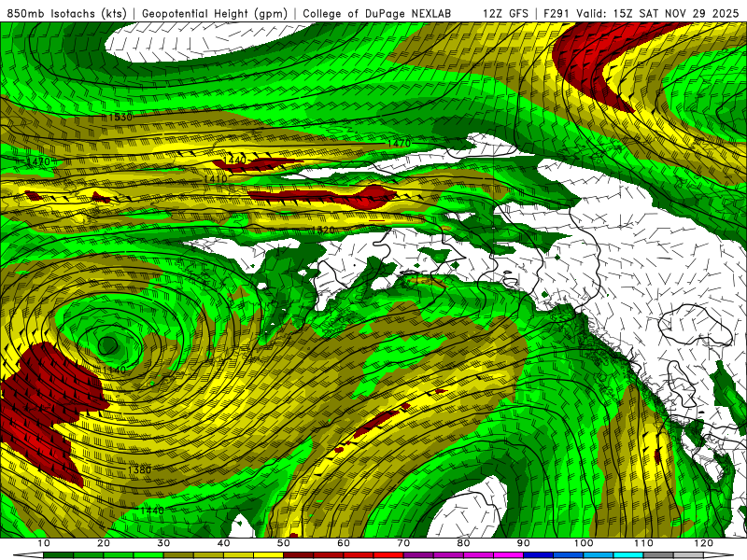Click the '850mb Isotachs (kts)' title text
Viewport: 747px width, 560px height.
(x=67, y=13)
